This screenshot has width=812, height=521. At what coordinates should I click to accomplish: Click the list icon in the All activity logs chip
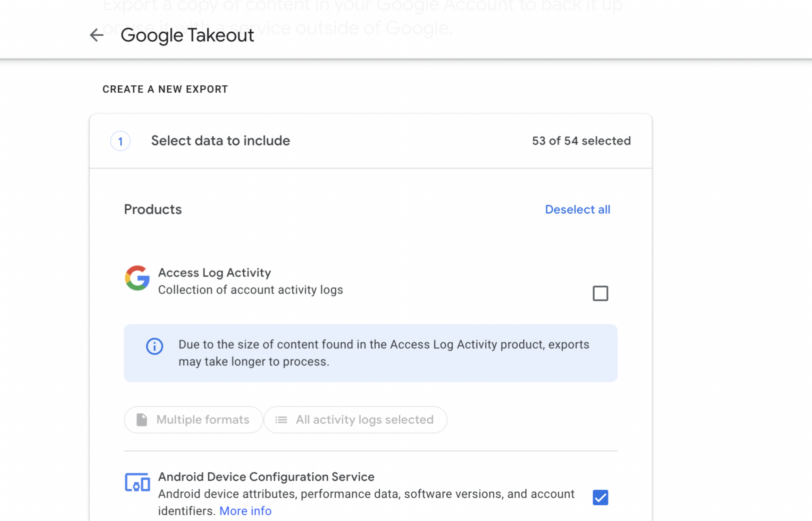point(281,419)
